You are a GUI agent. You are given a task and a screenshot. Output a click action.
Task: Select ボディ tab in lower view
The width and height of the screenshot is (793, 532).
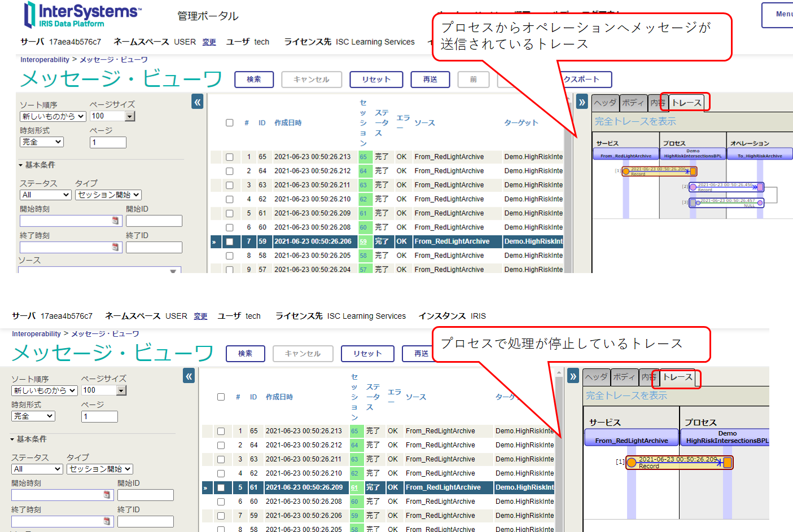(624, 377)
